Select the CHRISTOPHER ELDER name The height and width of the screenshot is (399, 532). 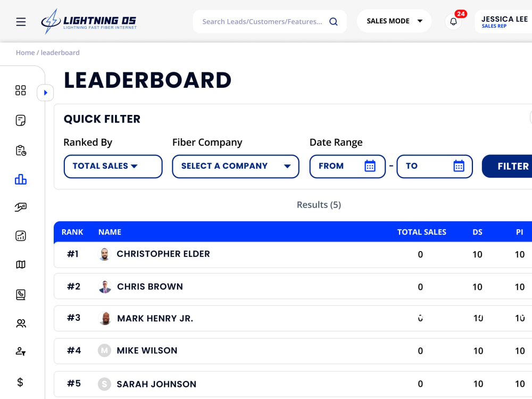(x=163, y=254)
